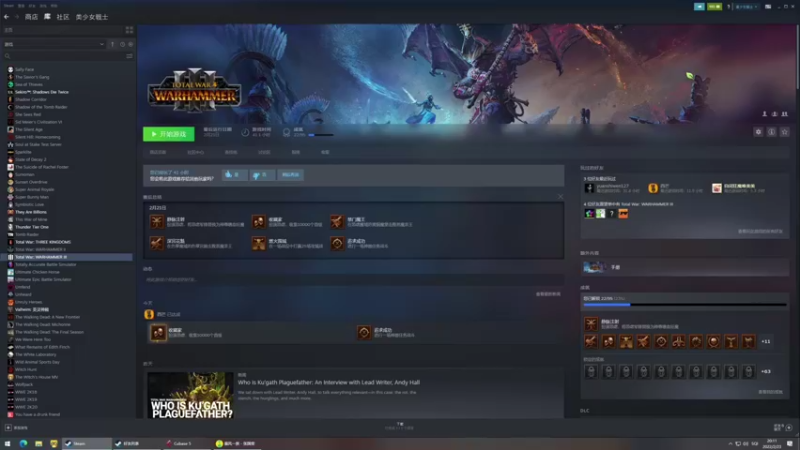800x450 pixels.
Task: Click the thumbs-down not recommend button
Action: [261, 174]
